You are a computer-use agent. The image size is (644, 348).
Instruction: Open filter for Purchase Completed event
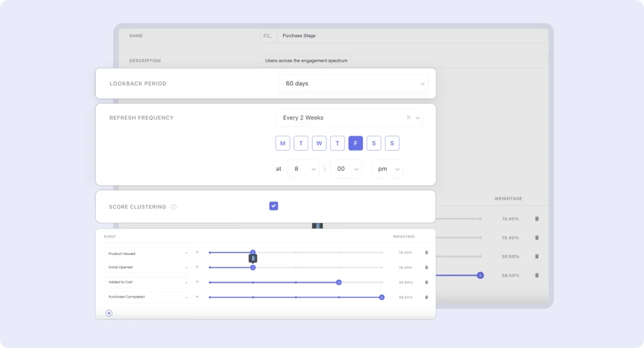pos(197,297)
